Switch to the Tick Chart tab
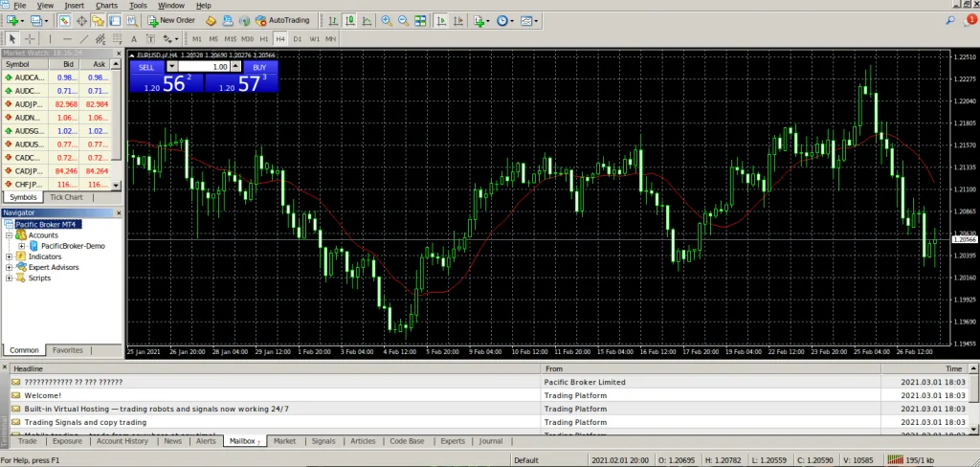Viewport: 980px width, 467px height. coord(66,197)
